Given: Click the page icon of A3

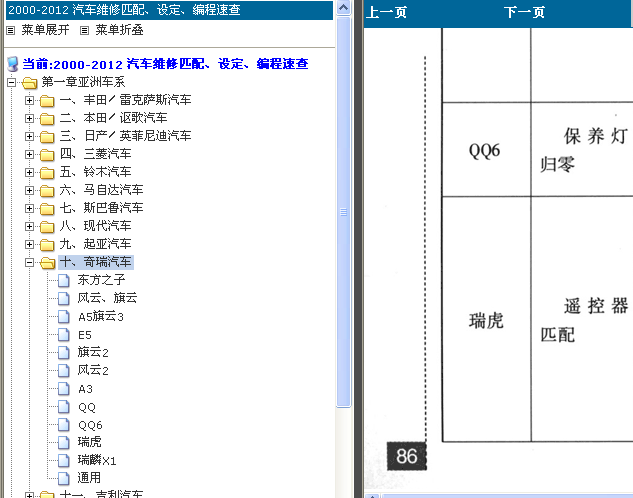Looking at the screenshot, I should (64, 389).
